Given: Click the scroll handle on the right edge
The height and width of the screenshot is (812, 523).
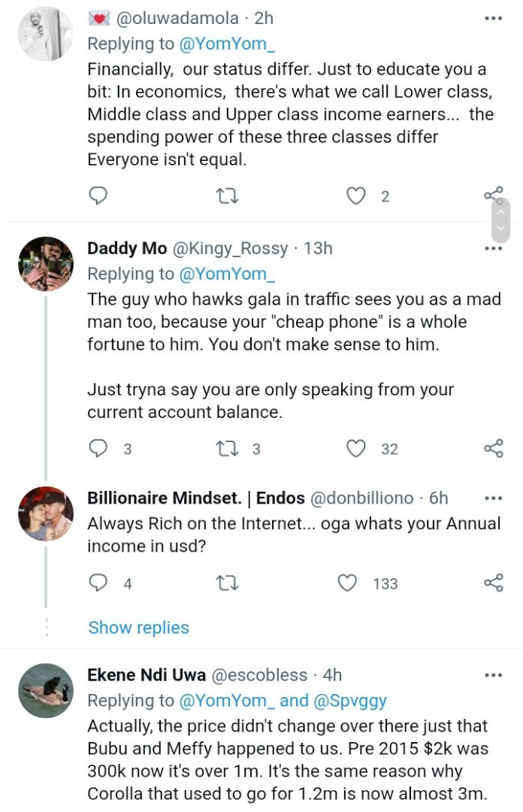Looking at the screenshot, I should [x=500, y=218].
